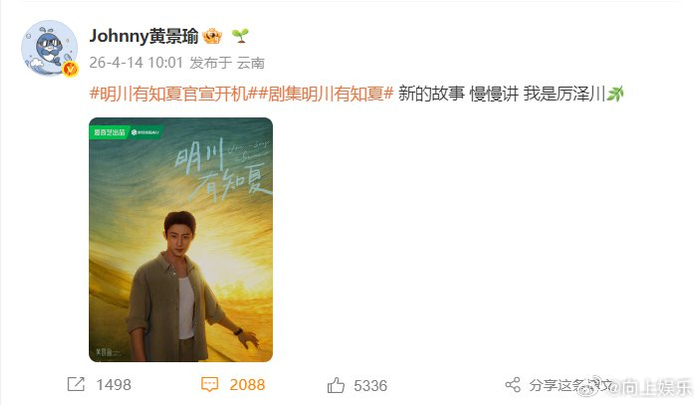700x405 pixels.
Task: Open comments via the speech bubble icon
Action: click(209, 384)
